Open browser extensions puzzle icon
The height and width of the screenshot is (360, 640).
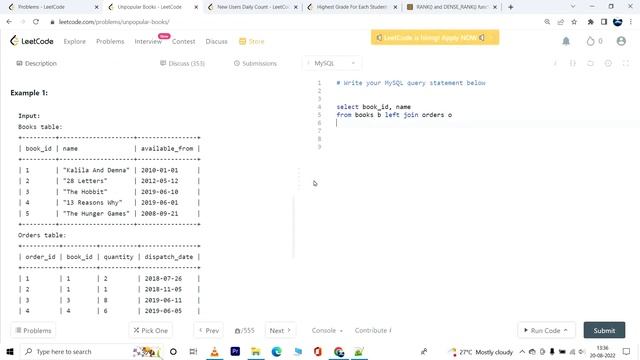point(590,22)
